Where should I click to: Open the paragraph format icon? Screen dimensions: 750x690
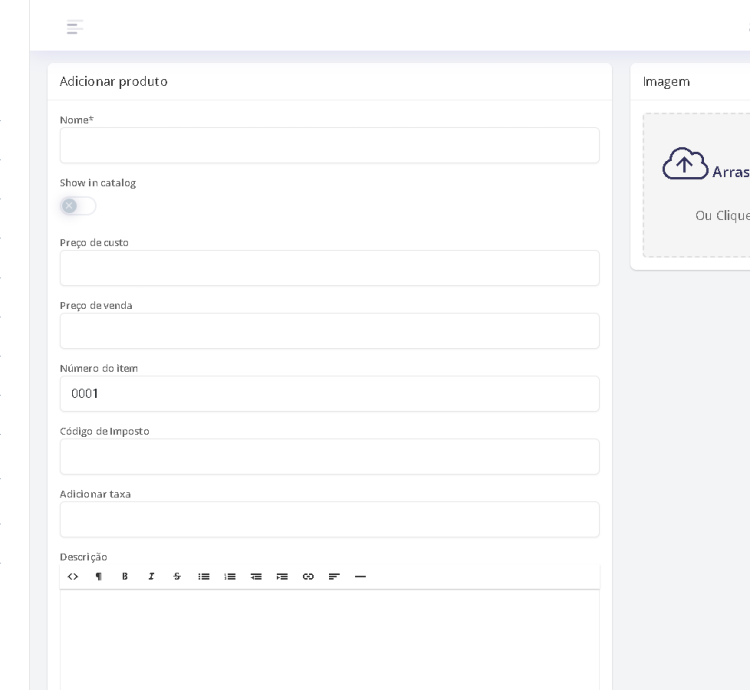99,577
